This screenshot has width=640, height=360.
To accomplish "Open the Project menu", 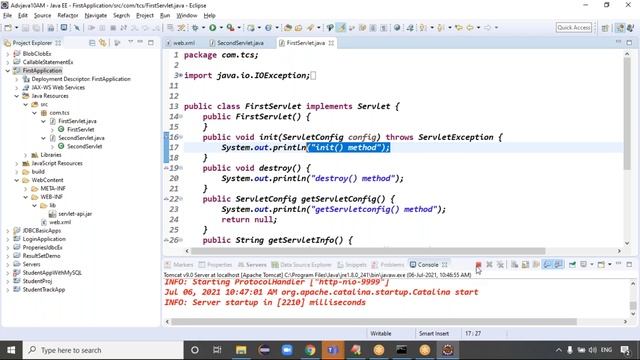I will pos(145,16).
